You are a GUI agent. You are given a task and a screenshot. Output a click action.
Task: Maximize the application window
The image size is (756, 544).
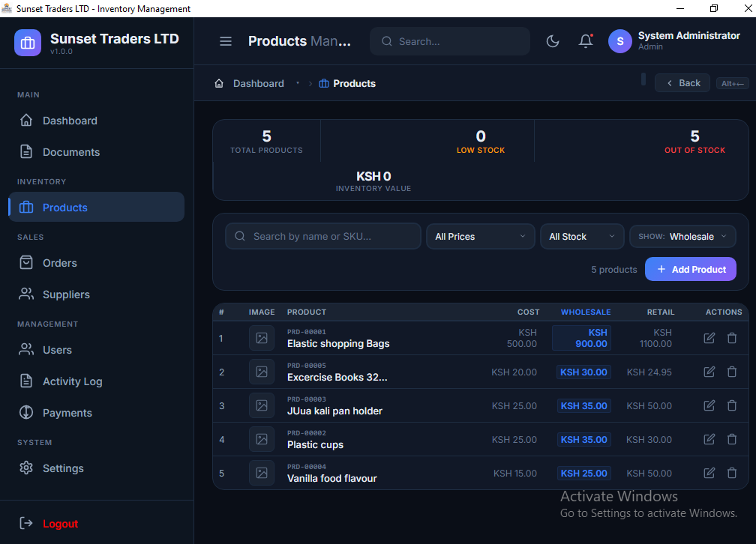click(x=714, y=8)
